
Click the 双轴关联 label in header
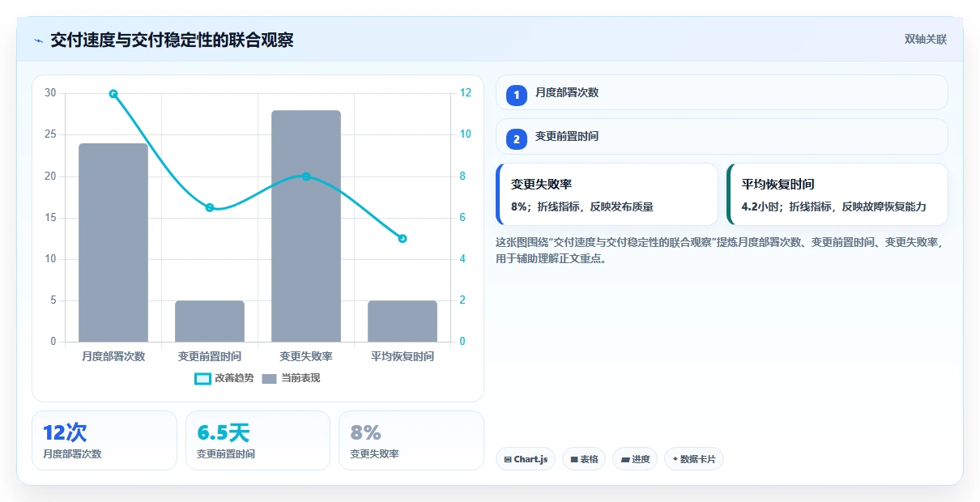(926, 40)
